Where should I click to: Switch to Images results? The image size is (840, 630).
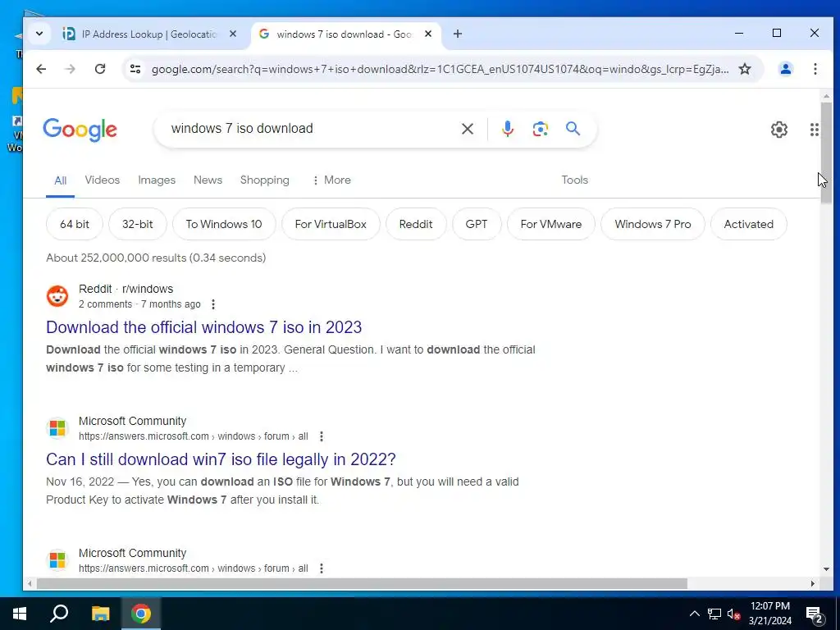click(157, 180)
